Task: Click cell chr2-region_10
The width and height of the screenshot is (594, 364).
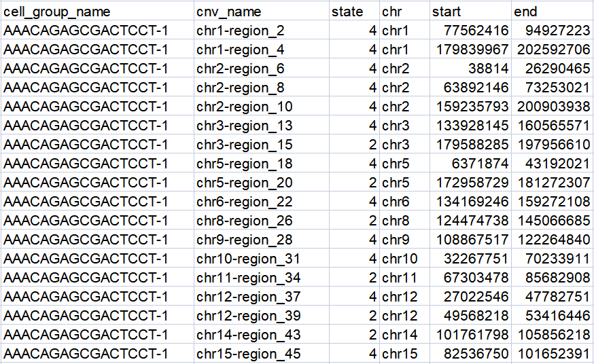Action: (x=262, y=106)
